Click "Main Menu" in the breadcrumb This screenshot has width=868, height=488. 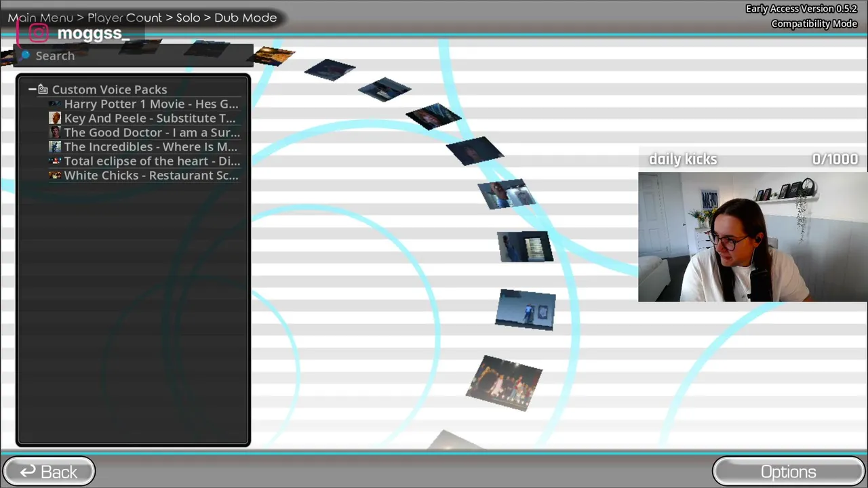pyautogui.click(x=40, y=18)
